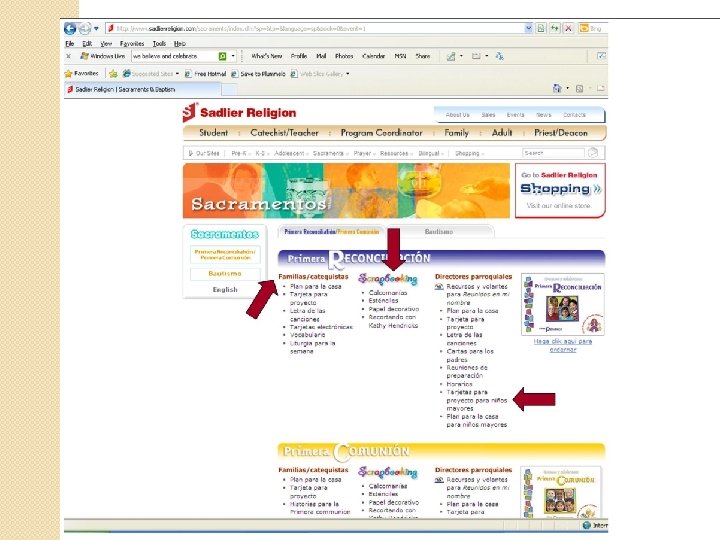Viewport: 720px width, 540px height.
Task: Click the Feeds icon in the command bar
Action: click(x=579, y=88)
